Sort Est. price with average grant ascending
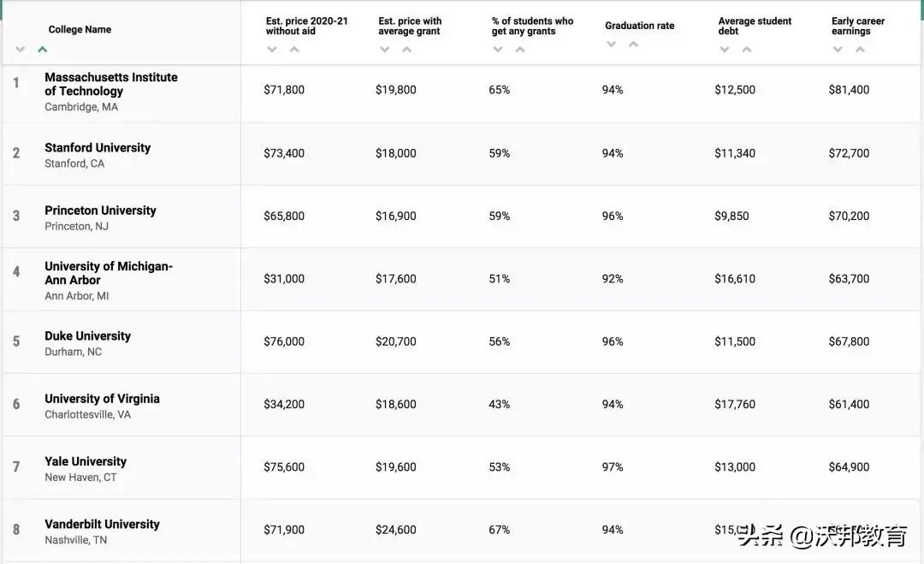Image resolution: width=924 pixels, height=564 pixels. (406, 50)
